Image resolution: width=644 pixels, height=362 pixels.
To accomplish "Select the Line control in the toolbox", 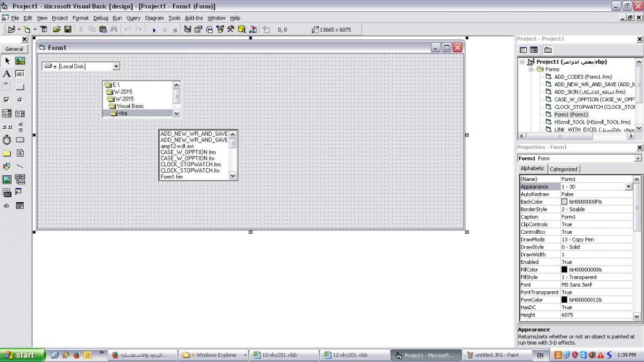I will [x=20, y=166].
